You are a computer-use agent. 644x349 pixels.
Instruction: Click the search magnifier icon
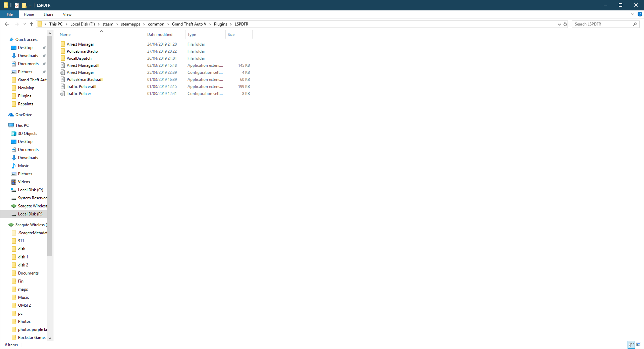pos(635,24)
